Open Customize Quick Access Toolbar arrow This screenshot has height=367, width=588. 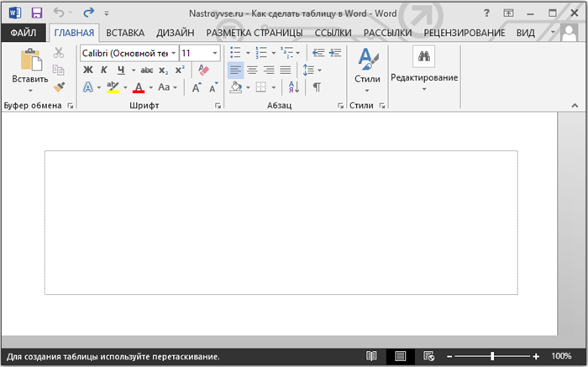pyautogui.click(x=107, y=13)
